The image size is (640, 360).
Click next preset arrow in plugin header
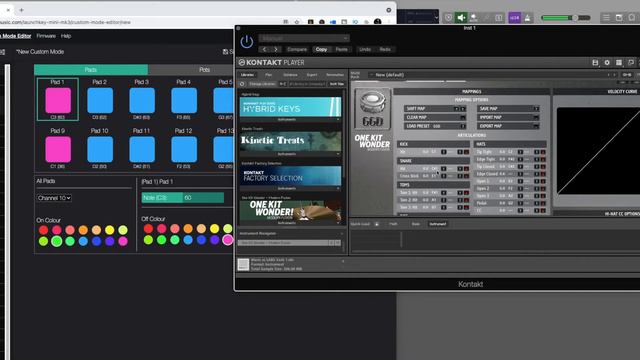click(276, 49)
